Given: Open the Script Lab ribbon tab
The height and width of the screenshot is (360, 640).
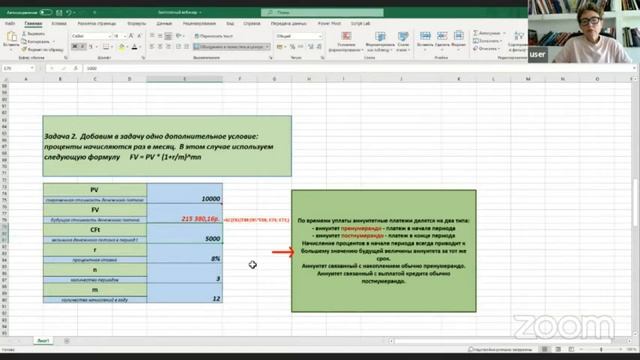Looking at the screenshot, I should 360,24.
